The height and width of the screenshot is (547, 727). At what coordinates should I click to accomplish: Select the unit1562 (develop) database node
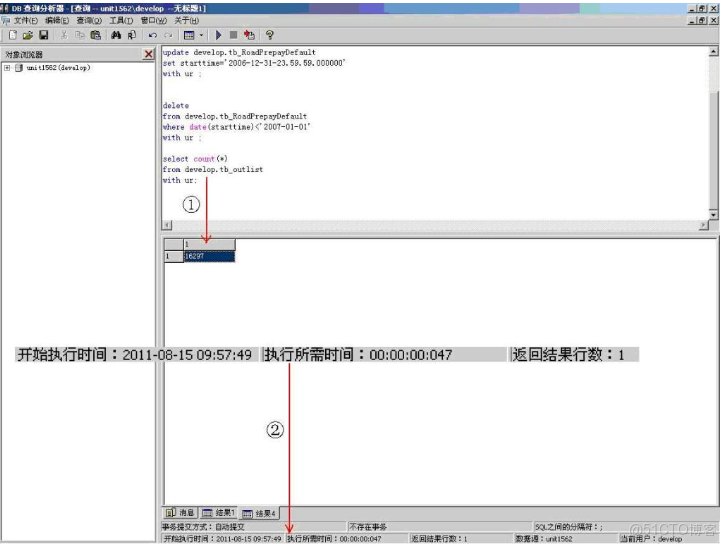(x=58, y=68)
